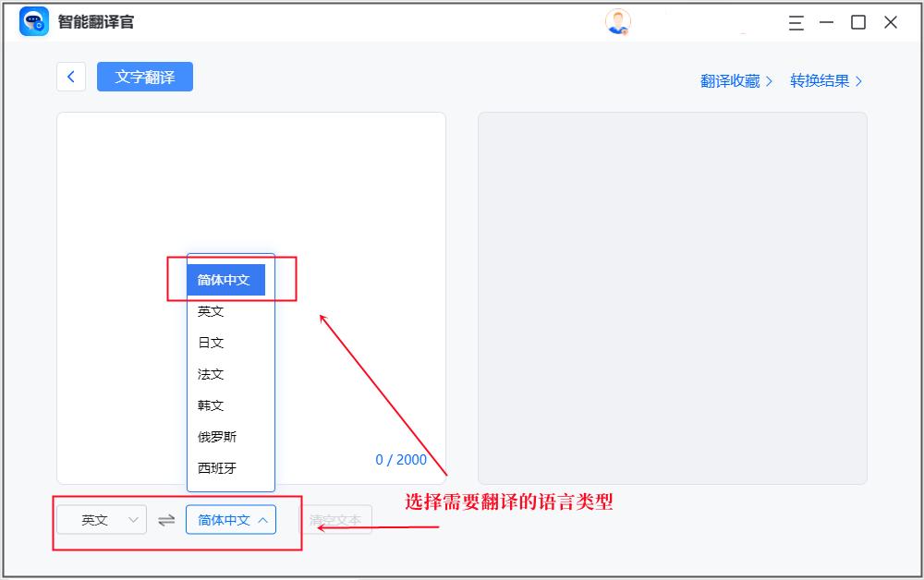Open the 英文 source language dropdown

point(101,519)
